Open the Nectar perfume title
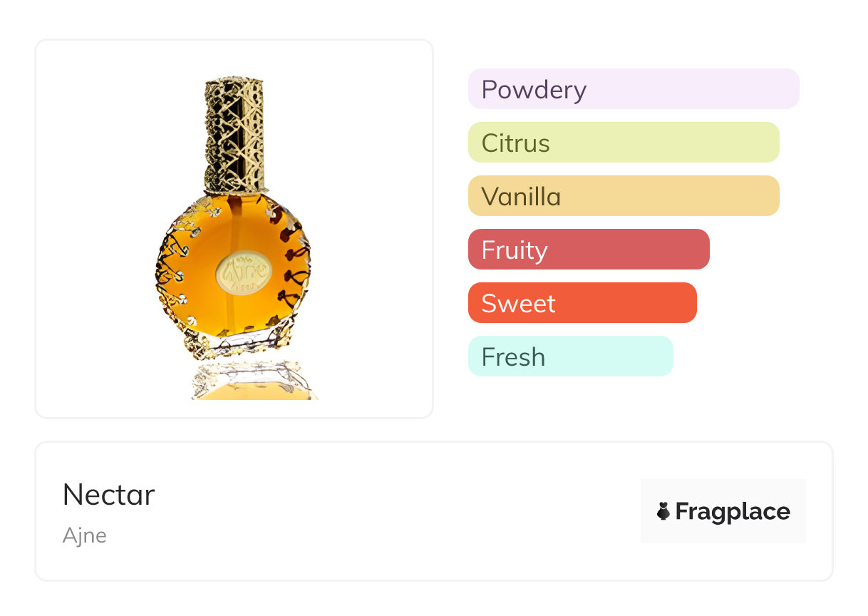 tap(108, 495)
